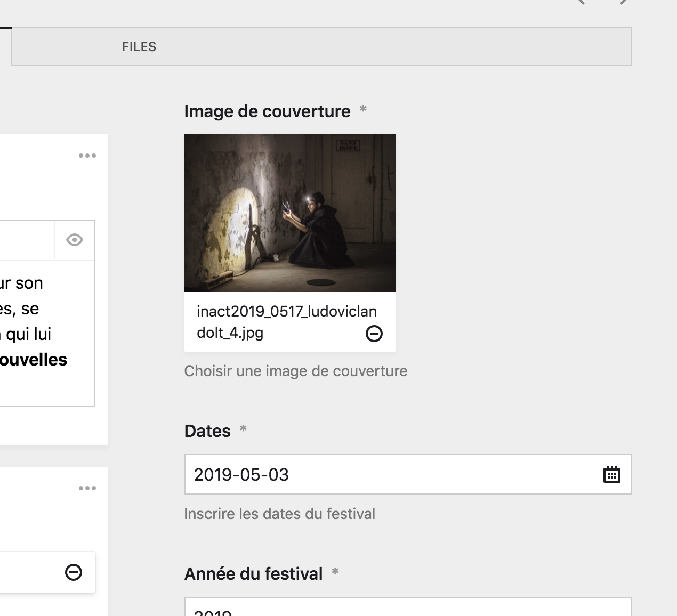This screenshot has height=616, width=677.
Task: Open the options menu on the top-left card
Action: click(88, 155)
